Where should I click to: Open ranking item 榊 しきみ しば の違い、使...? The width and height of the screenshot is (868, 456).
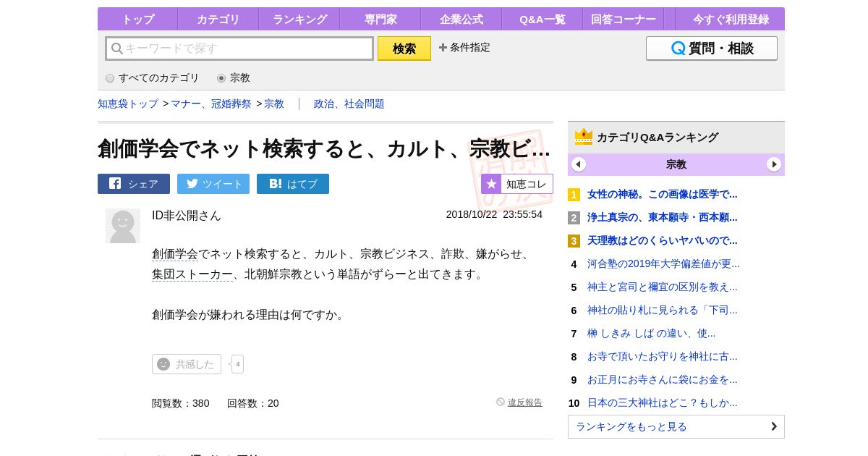(x=652, y=333)
